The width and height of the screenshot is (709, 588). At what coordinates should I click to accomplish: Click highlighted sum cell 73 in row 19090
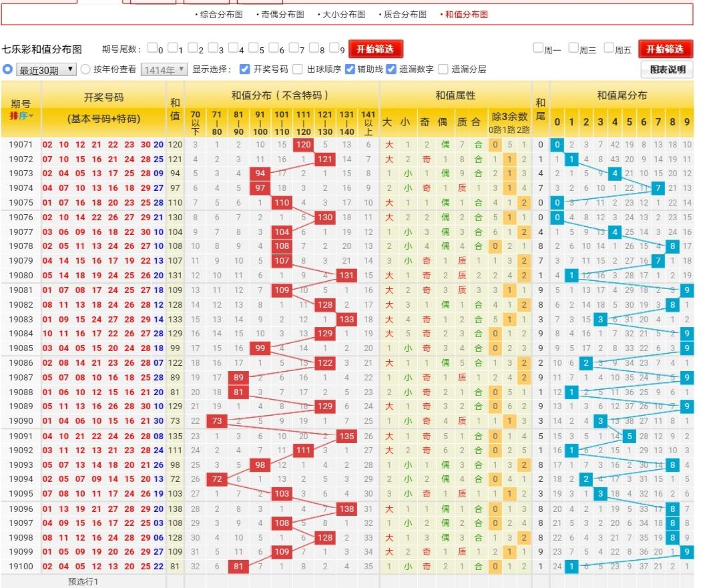(x=217, y=420)
